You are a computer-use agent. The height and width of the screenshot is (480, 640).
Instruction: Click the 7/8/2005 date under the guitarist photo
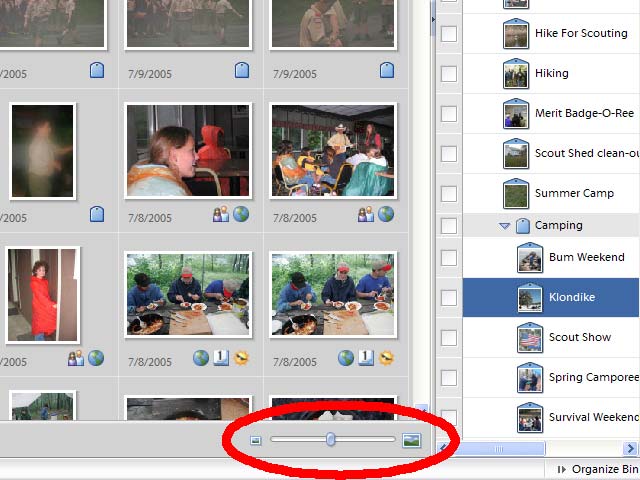[x=295, y=218]
